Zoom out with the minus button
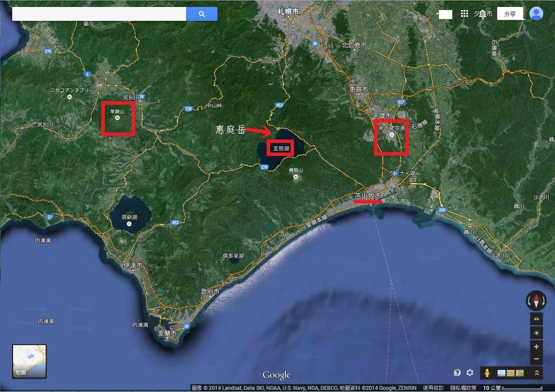The image size is (555, 392). (536, 359)
